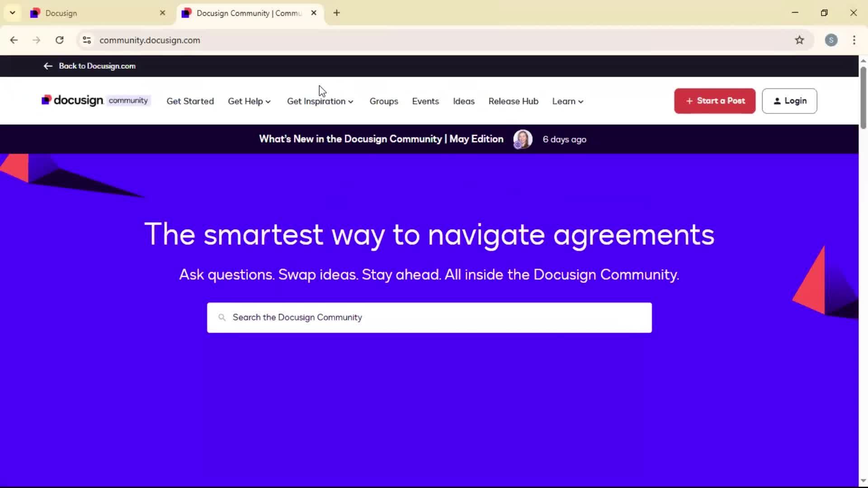The height and width of the screenshot is (488, 868).
Task: Bookmark this page with the star icon
Action: coord(799,40)
